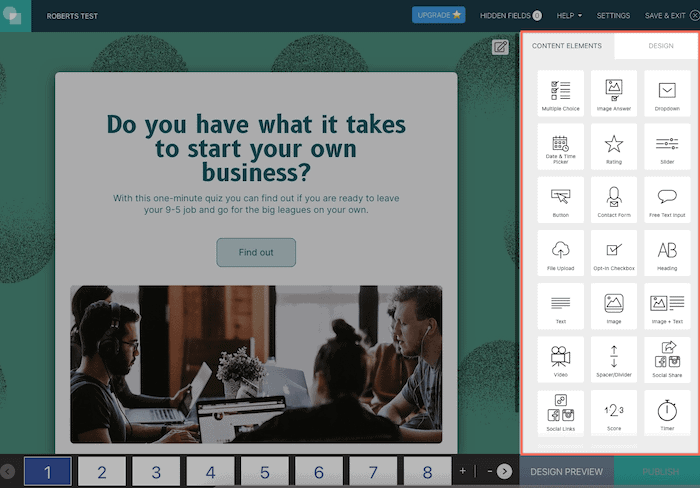
Task: Choose the Text element
Action: click(x=560, y=306)
